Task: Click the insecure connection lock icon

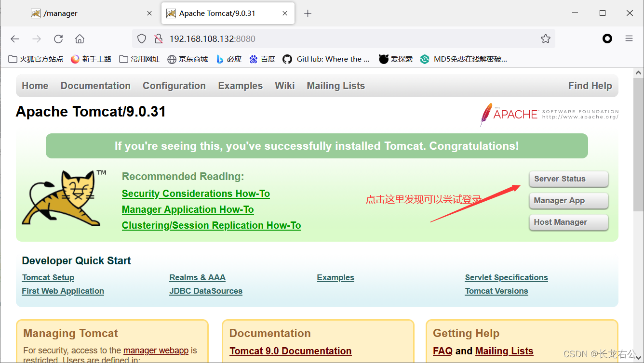Action: [158, 39]
